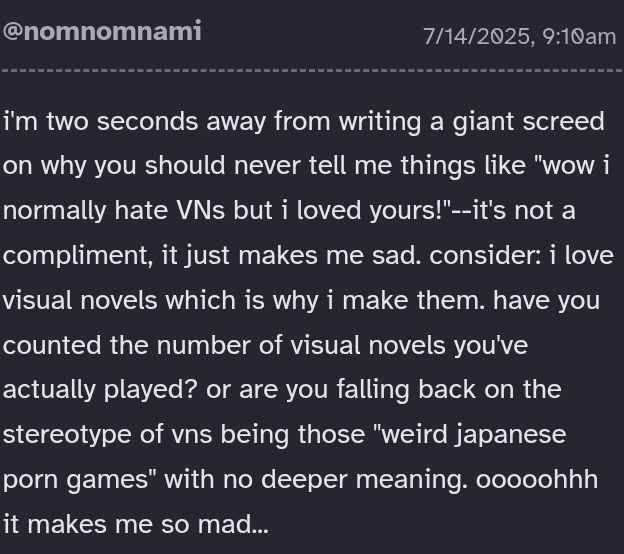Screen dimensions: 624x554
Task: Click the word "compliment," in the post
Action: (x=79, y=256)
